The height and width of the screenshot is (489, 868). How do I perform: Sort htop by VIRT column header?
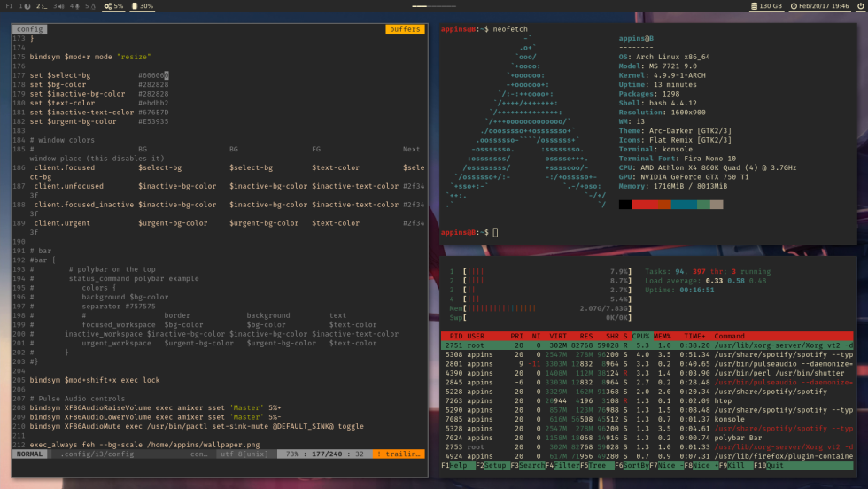[557, 336]
